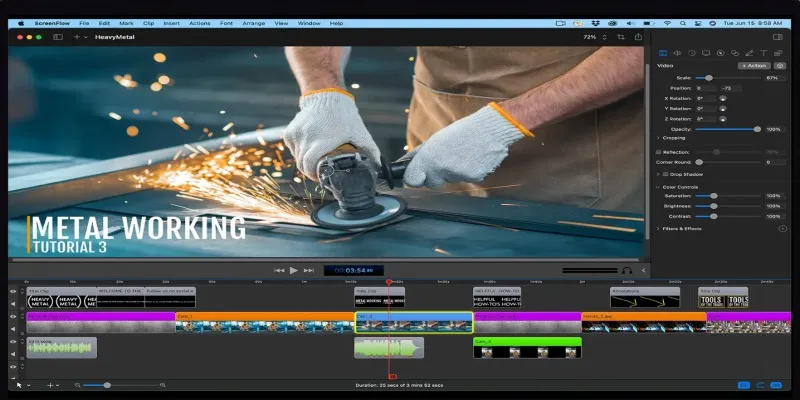
Task: Click the rightmost blue timeline option button
Action: click(776, 385)
